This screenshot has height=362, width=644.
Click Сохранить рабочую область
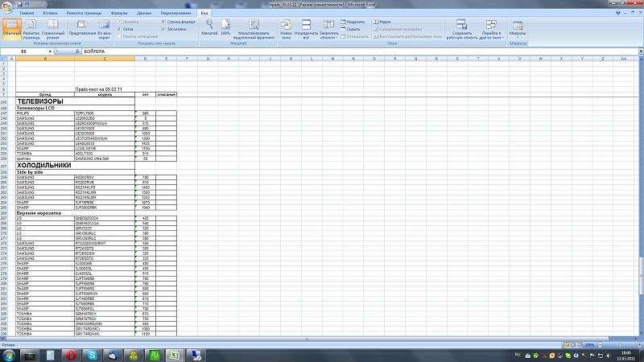(x=461, y=29)
